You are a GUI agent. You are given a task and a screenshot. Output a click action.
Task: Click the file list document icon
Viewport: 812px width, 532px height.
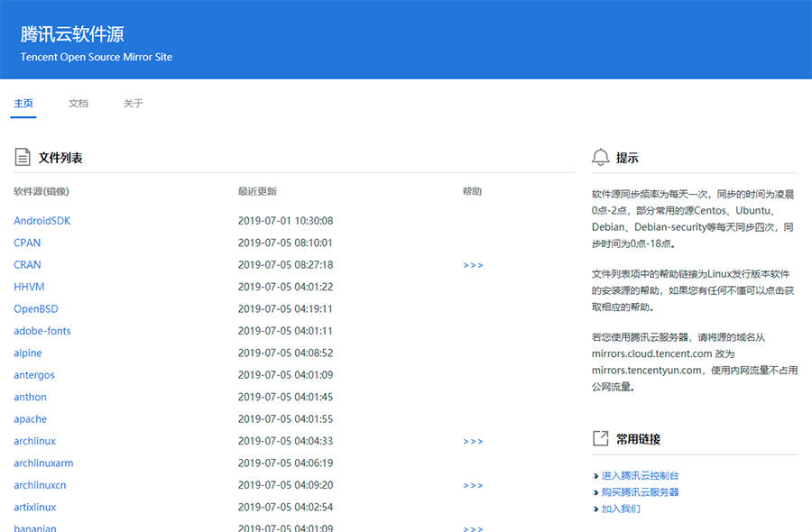click(x=23, y=157)
